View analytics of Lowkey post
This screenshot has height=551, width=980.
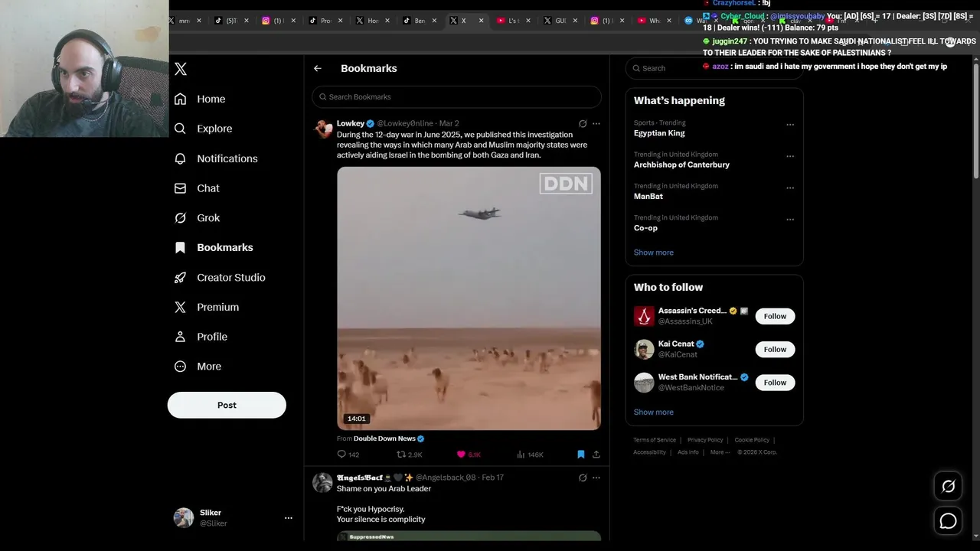pyautogui.click(x=530, y=455)
